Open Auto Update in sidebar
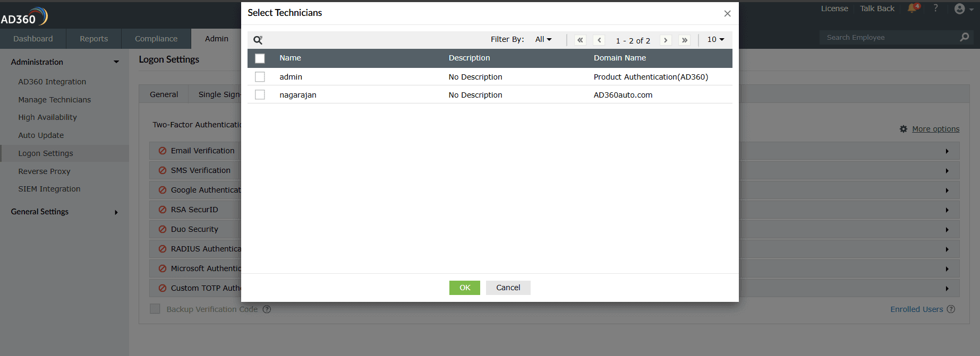980x356 pixels. click(x=41, y=135)
